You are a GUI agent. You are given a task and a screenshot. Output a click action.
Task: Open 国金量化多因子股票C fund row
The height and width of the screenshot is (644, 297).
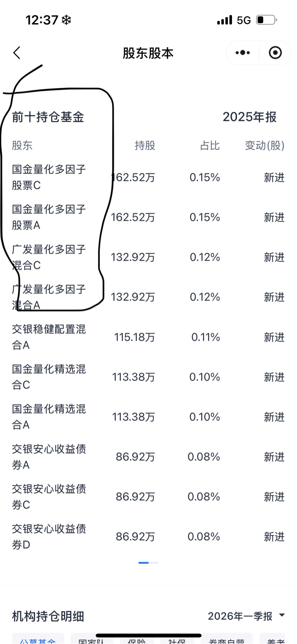point(148,177)
